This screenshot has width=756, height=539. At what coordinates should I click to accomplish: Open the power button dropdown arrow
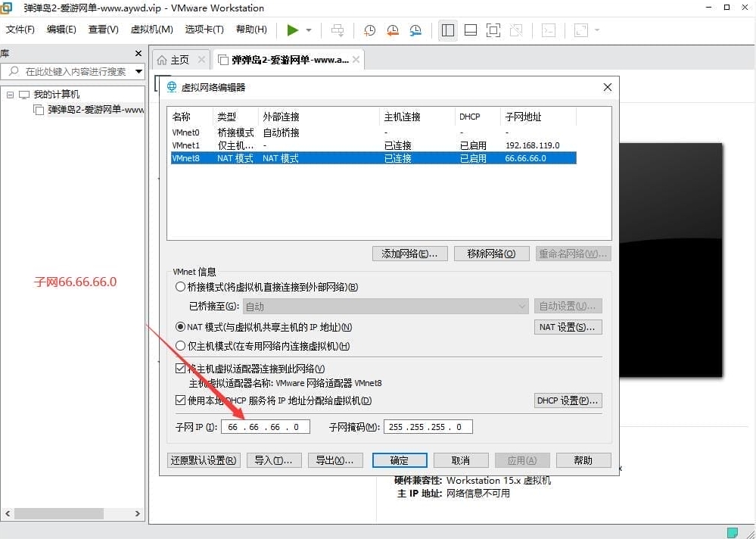[308, 30]
